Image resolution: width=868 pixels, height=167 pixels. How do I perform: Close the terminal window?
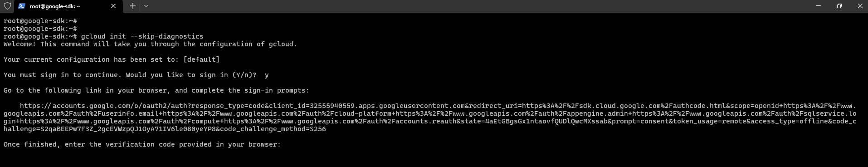point(860,6)
